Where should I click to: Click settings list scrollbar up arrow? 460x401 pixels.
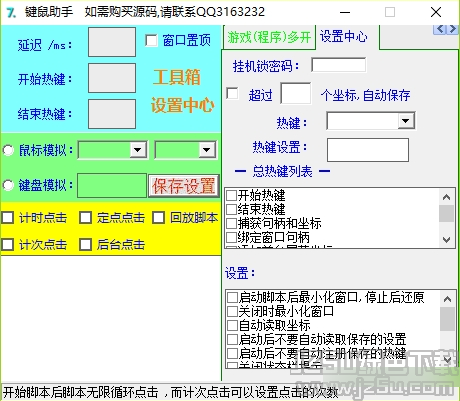(x=447, y=299)
